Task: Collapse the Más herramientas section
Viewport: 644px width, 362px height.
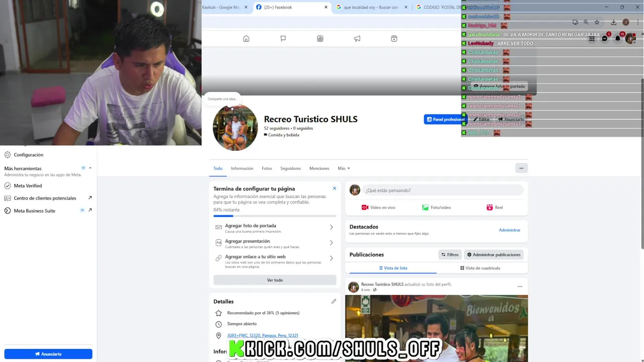Action: pos(90,168)
